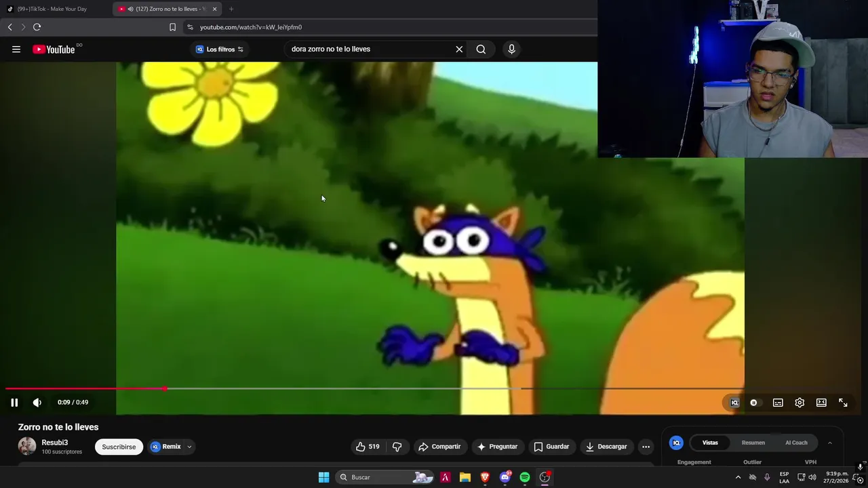The height and width of the screenshot is (488, 868).
Task: Click the Outlier label in vidIQ panel
Action: tap(752, 462)
